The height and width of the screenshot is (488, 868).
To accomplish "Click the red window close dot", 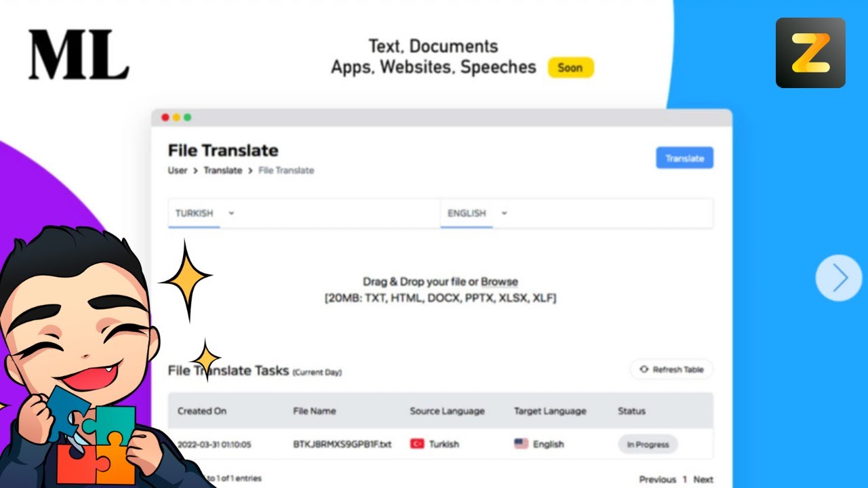I will point(165,118).
